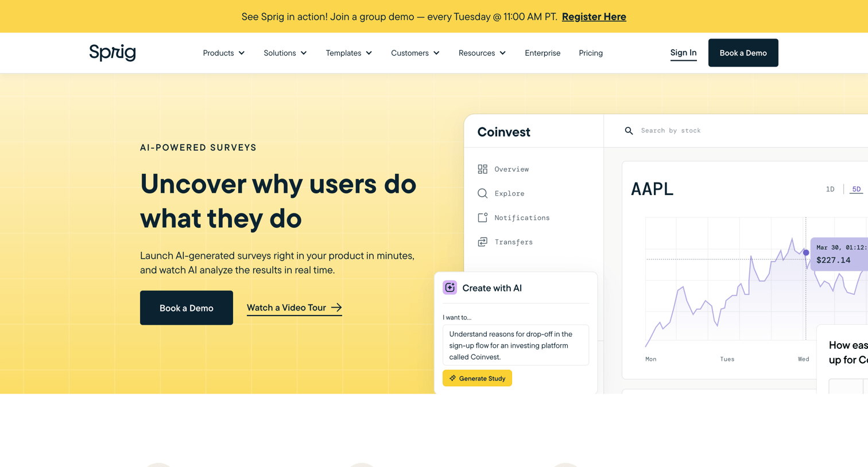Expand the Solutions dropdown chevron
Viewport: 868px width, 467px height.
pyautogui.click(x=304, y=53)
